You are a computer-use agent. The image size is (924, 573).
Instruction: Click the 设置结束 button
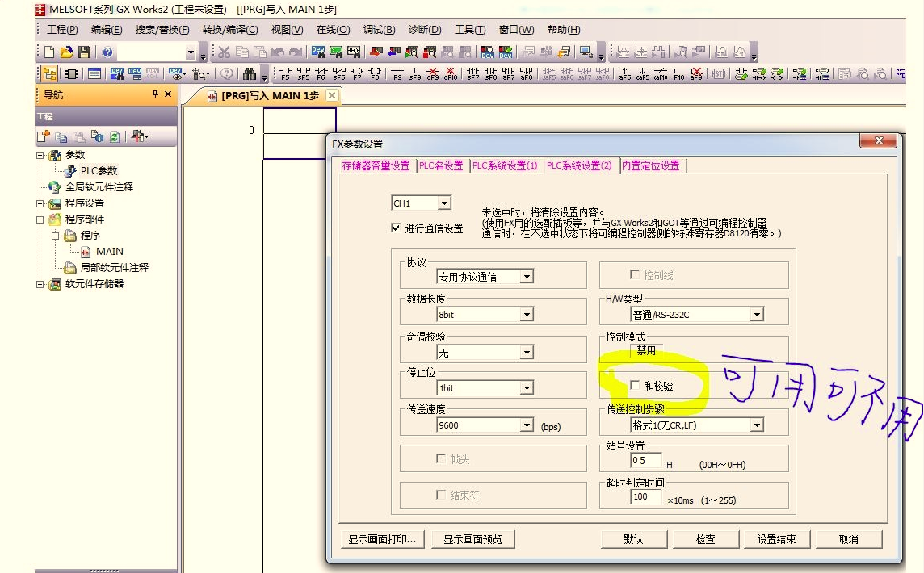776,539
